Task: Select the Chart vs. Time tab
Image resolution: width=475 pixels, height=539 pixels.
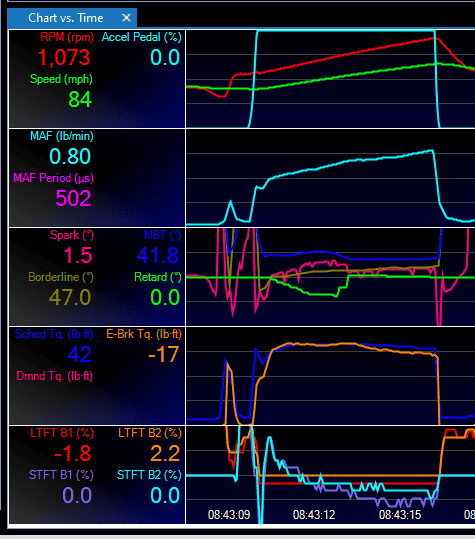Action: coord(66,18)
